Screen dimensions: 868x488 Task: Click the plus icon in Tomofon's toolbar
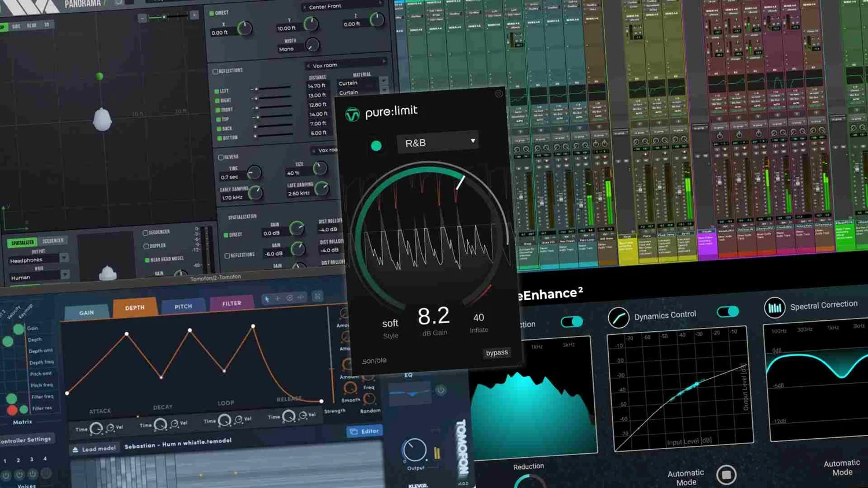[x=278, y=298]
